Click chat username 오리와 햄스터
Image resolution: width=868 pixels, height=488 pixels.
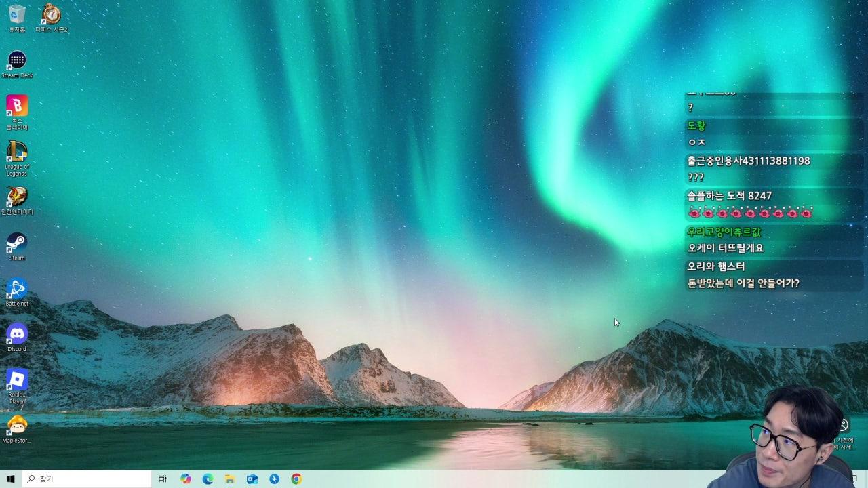point(716,266)
